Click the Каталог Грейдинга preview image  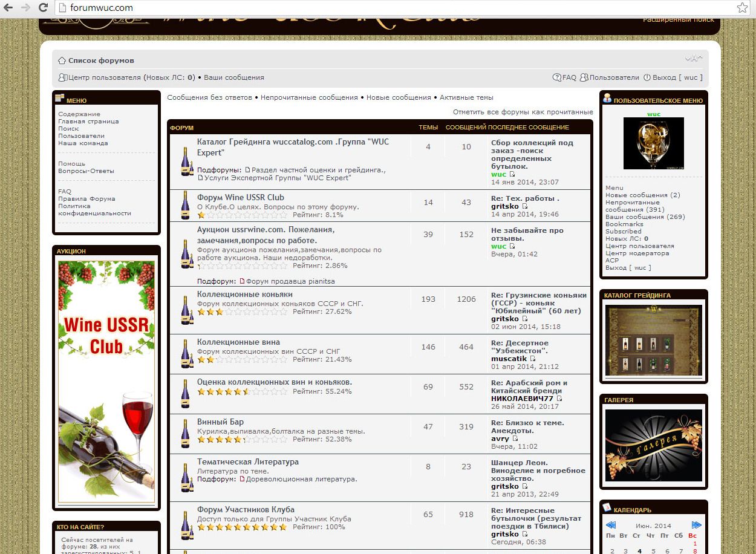pos(653,341)
